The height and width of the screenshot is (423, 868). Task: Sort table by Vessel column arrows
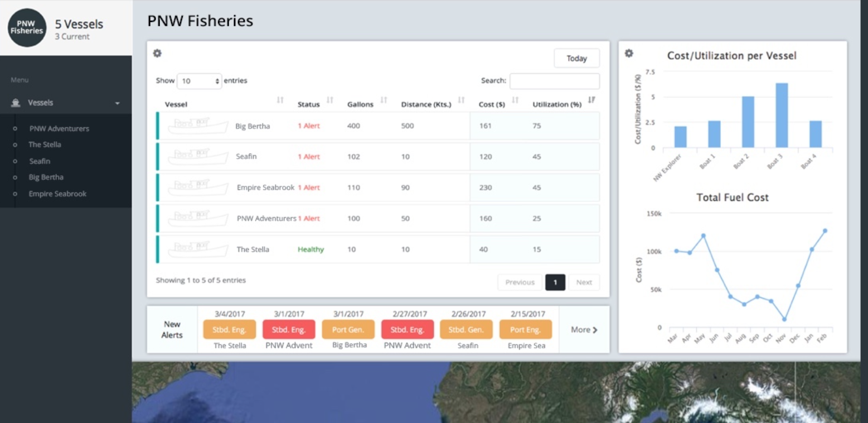280,100
